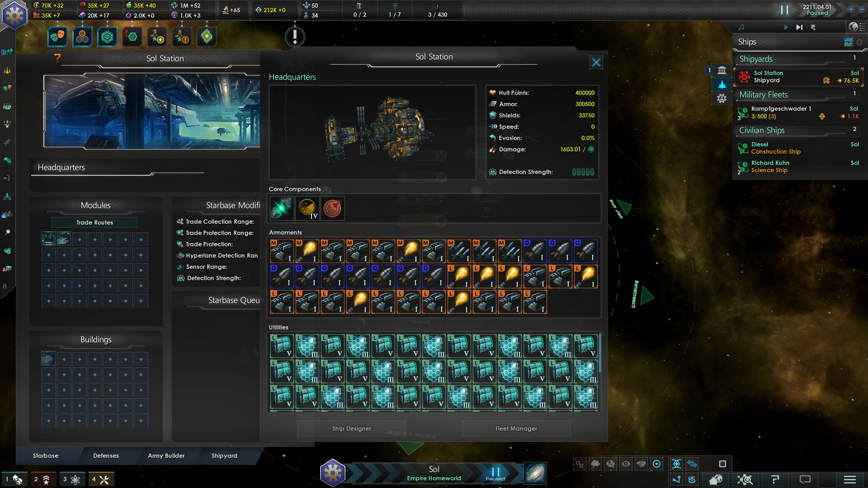Screen dimensions: 868x488
Task: Toggle the eye map mode filter
Action: tap(626, 464)
